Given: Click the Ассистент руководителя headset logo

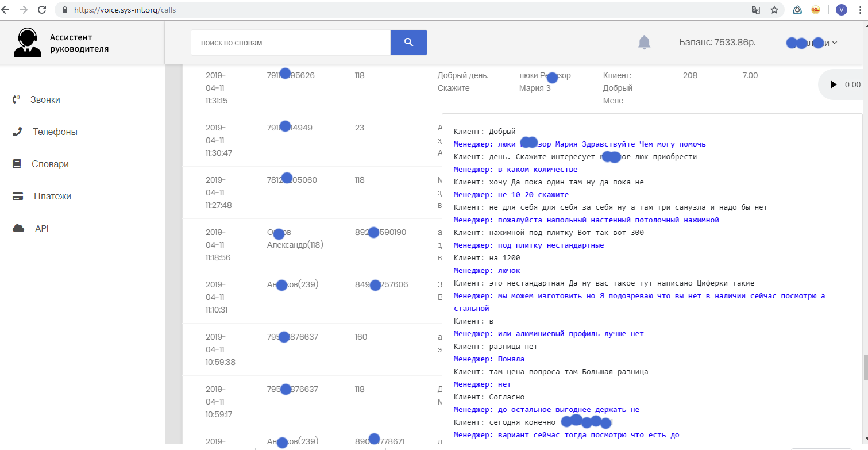Looking at the screenshot, I should coord(26,43).
